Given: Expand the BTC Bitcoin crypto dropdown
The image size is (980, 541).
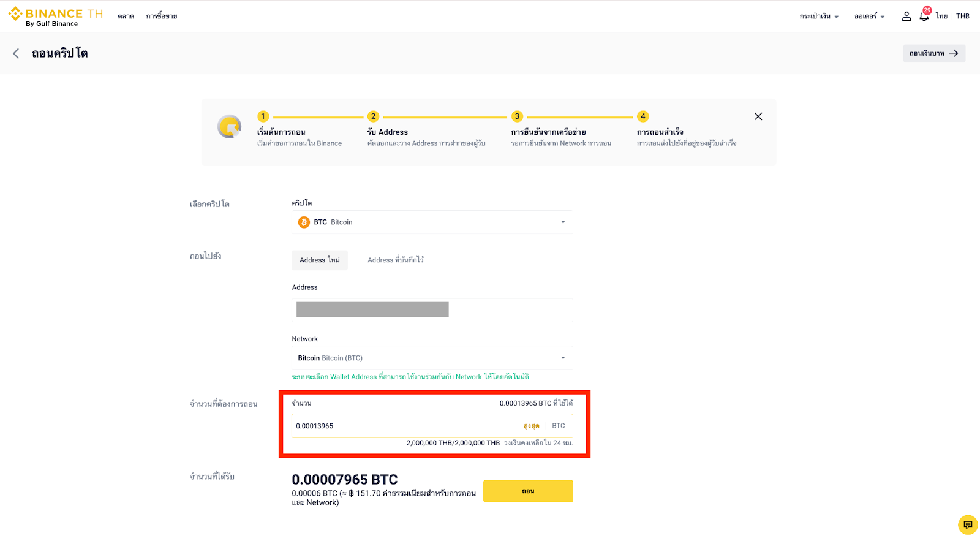Looking at the screenshot, I should pos(562,222).
